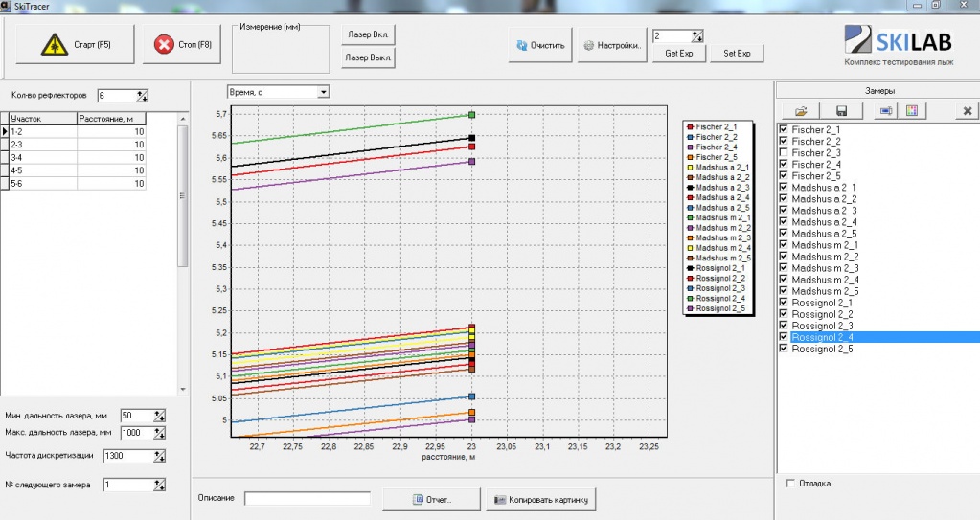Click scroll-up arrow of the sections table
Image resolution: width=980 pixels, height=520 pixels.
point(183,119)
